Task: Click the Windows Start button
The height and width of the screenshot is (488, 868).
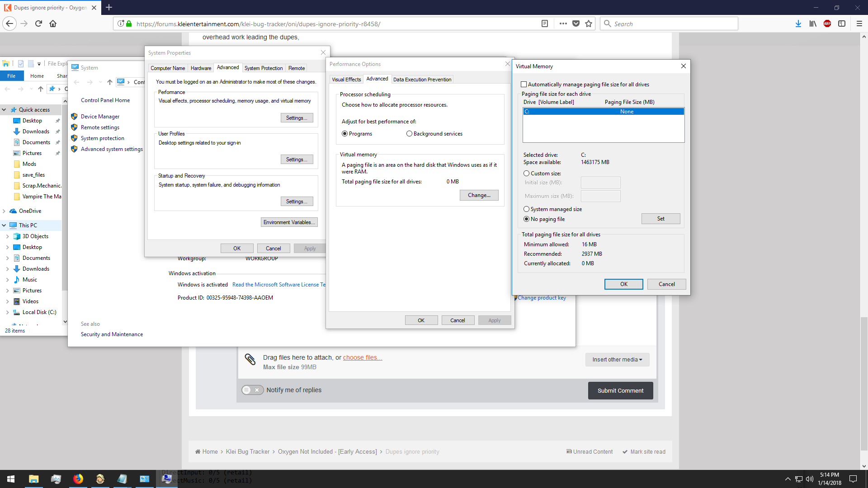Action: point(11,479)
